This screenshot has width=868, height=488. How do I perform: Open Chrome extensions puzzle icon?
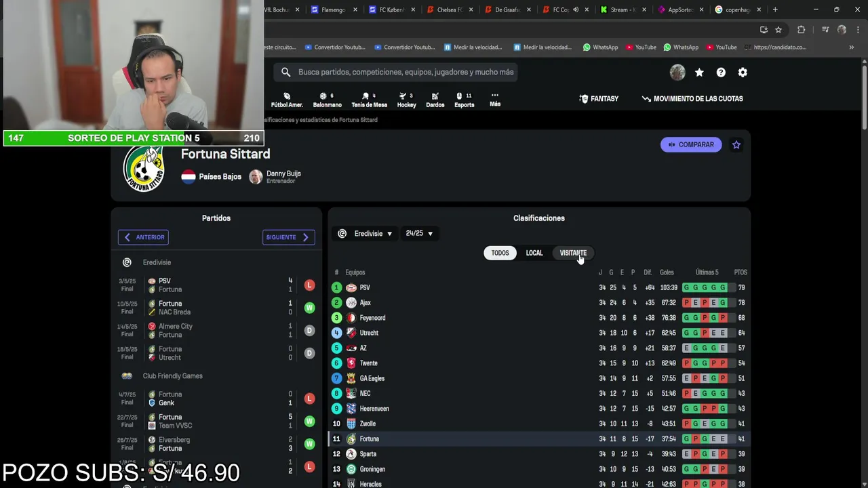(x=801, y=30)
